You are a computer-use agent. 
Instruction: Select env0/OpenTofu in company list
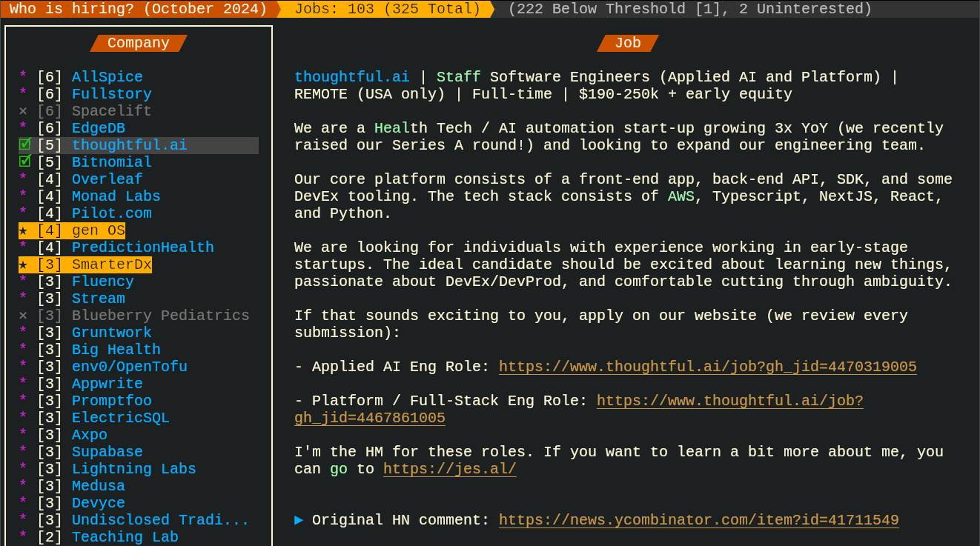(x=130, y=367)
